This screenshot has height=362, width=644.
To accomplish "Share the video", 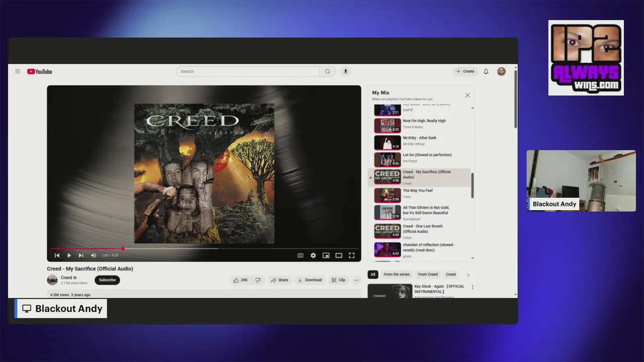I will click(x=279, y=280).
